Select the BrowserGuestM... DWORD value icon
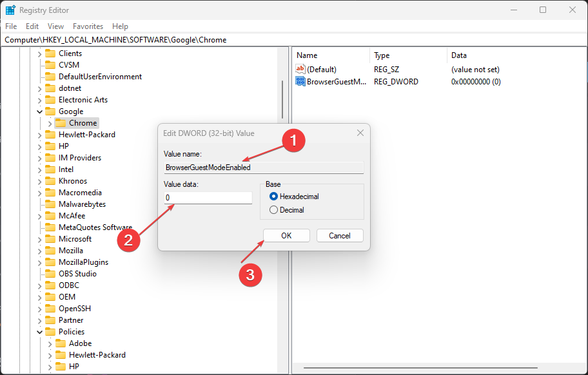The height and width of the screenshot is (375, 588). point(300,81)
